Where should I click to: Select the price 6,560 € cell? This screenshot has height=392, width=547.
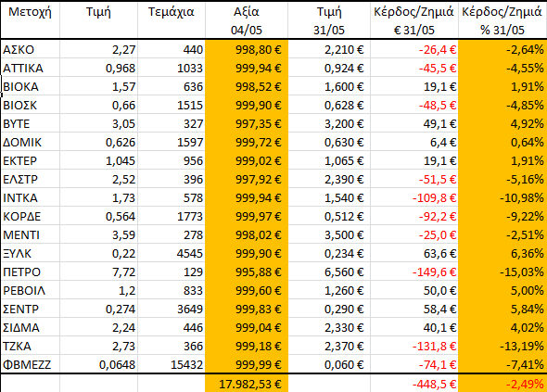coord(329,272)
